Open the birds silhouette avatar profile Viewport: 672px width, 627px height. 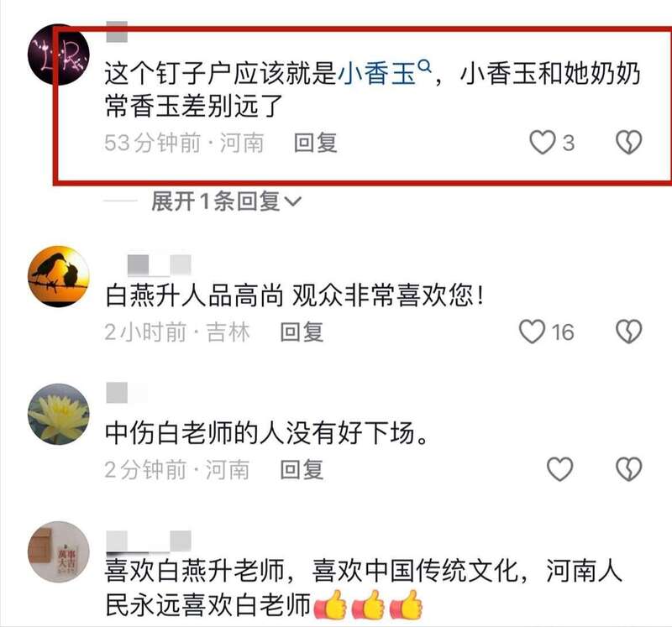pos(58,276)
